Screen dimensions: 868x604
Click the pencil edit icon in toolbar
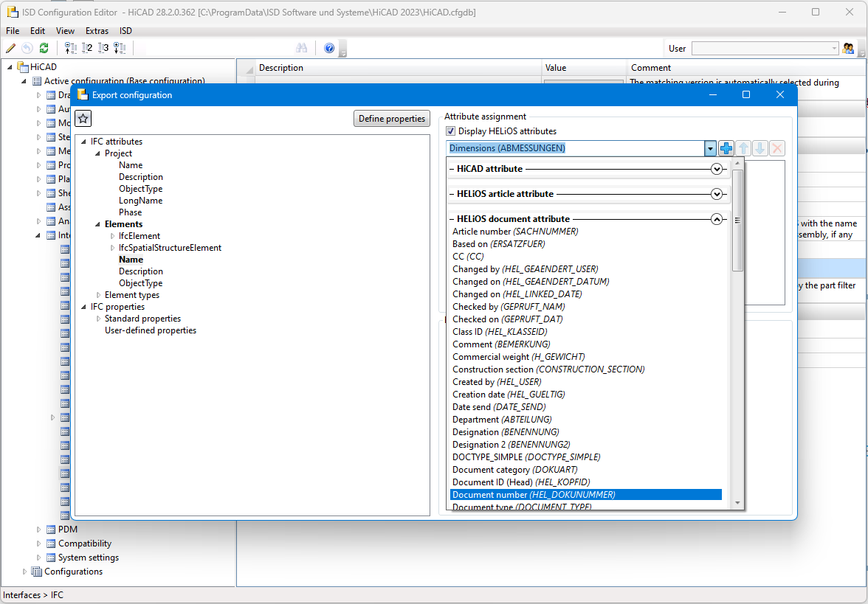tap(10, 48)
